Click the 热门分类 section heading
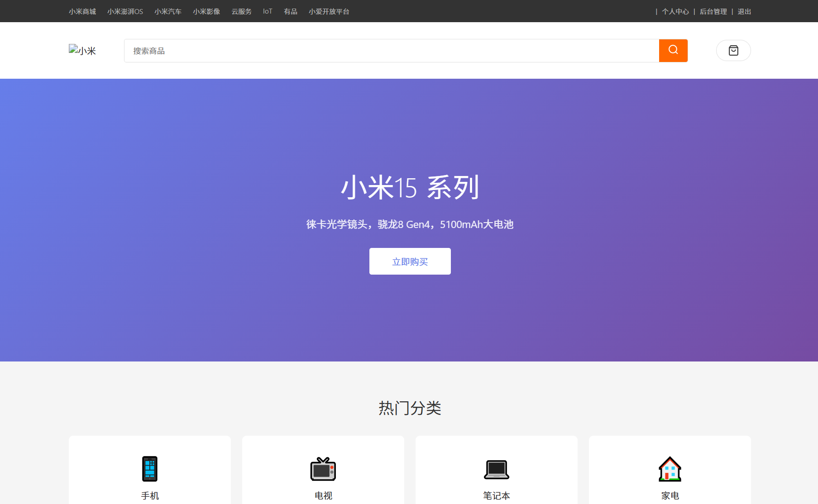The height and width of the screenshot is (504, 818). point(410,408)
